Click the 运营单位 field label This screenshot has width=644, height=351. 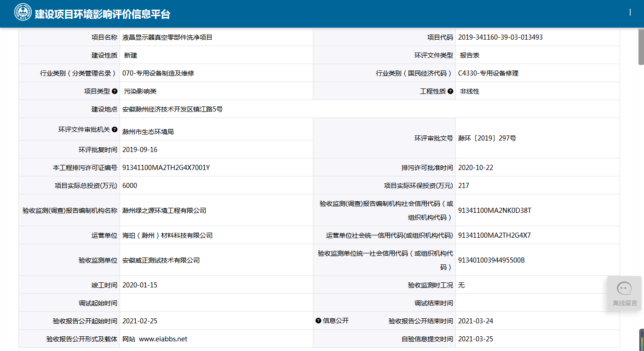(104, 235)
